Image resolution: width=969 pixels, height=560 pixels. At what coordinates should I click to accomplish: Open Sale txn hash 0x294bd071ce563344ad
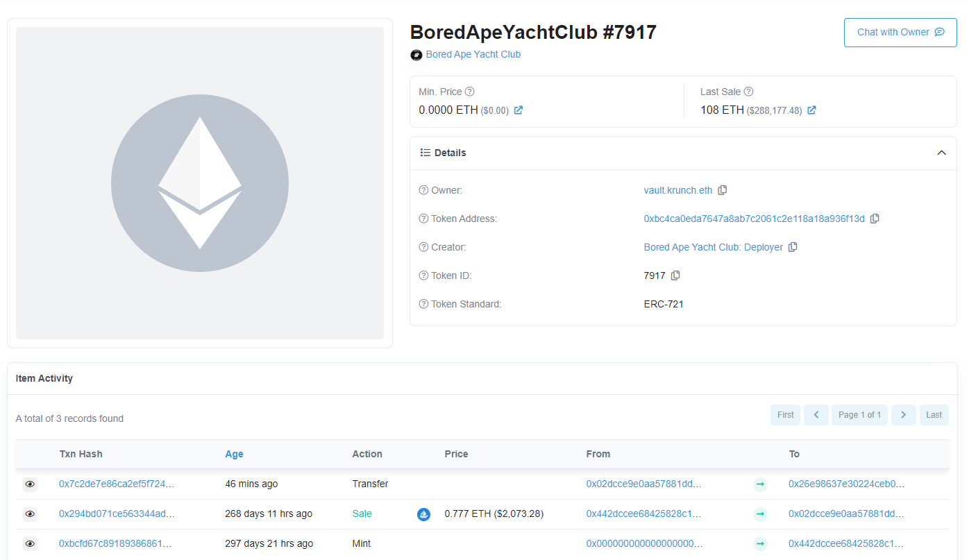pos(117,514)
